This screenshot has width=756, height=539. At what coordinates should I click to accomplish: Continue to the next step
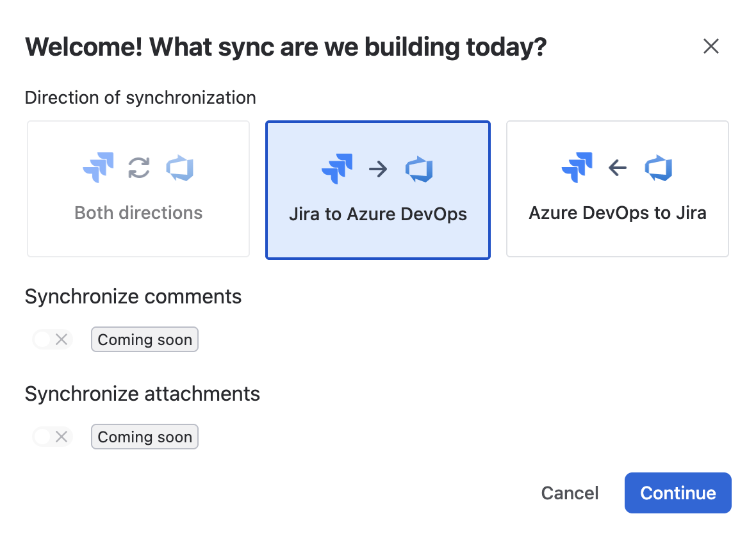(678, 494)
